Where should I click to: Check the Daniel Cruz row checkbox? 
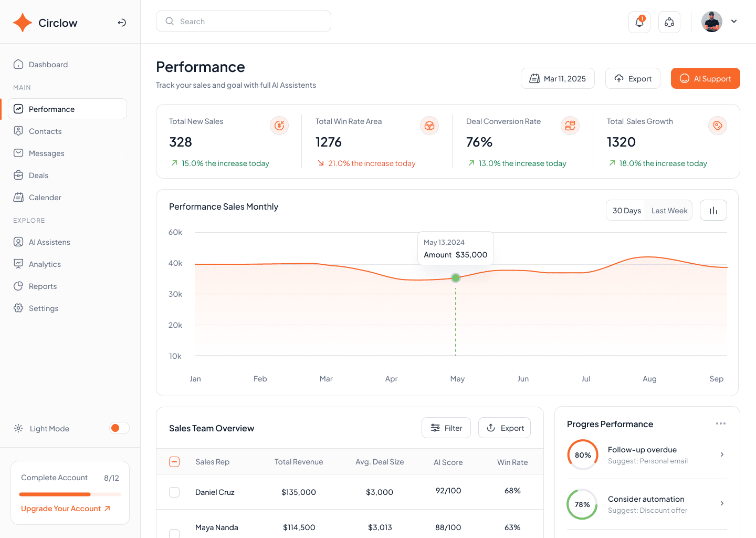(x=174, y=492)
